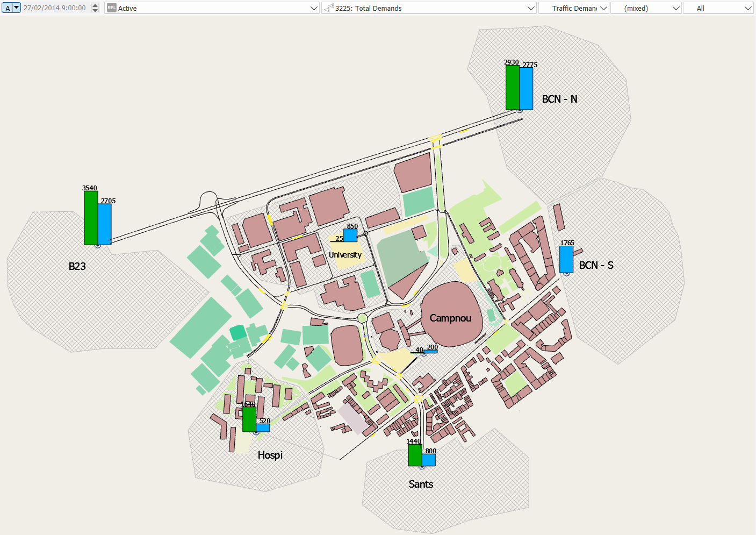Select the blue 2705 bar at B23
This screenshot has height=535, width=756.
pos(105,224)
